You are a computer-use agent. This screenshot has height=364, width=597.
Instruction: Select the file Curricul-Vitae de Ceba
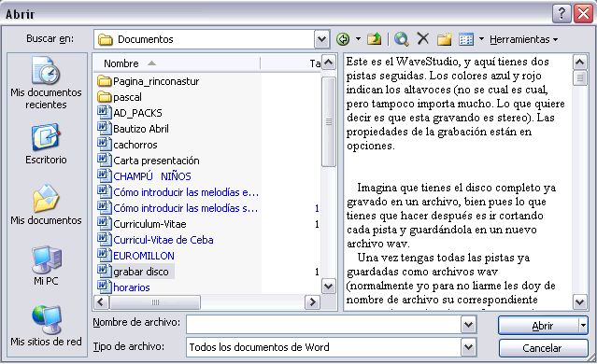163,240
